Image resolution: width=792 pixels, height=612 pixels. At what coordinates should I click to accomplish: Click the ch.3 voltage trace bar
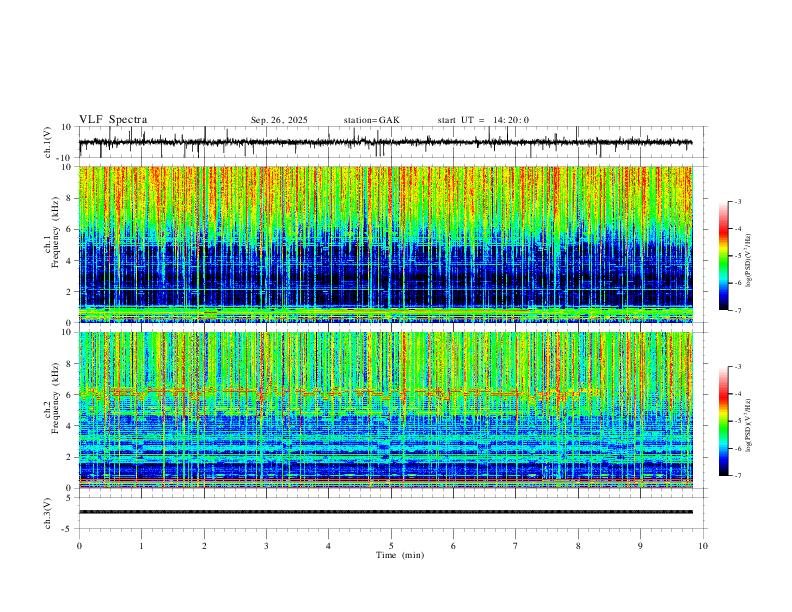385,512
